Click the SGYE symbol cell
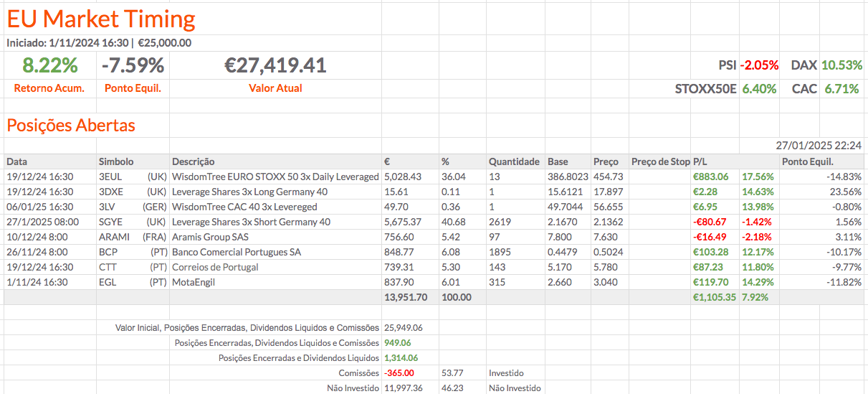This screenshot has width=868, height=394. click(110, 222)
